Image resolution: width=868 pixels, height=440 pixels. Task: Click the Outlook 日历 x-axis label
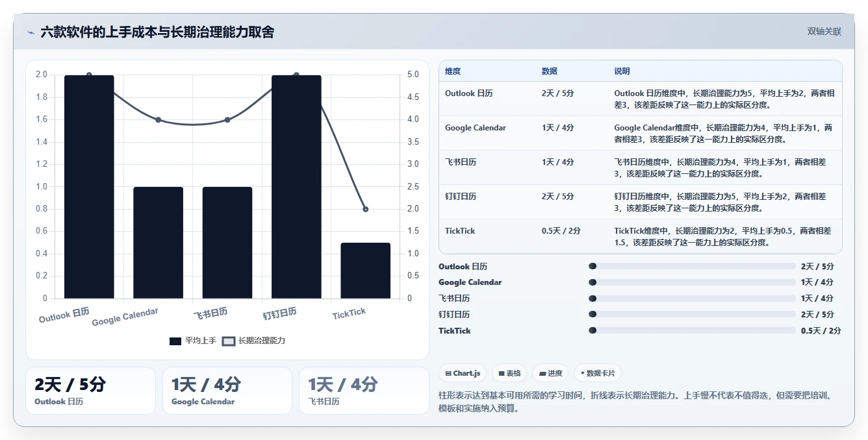coord(64,315)
